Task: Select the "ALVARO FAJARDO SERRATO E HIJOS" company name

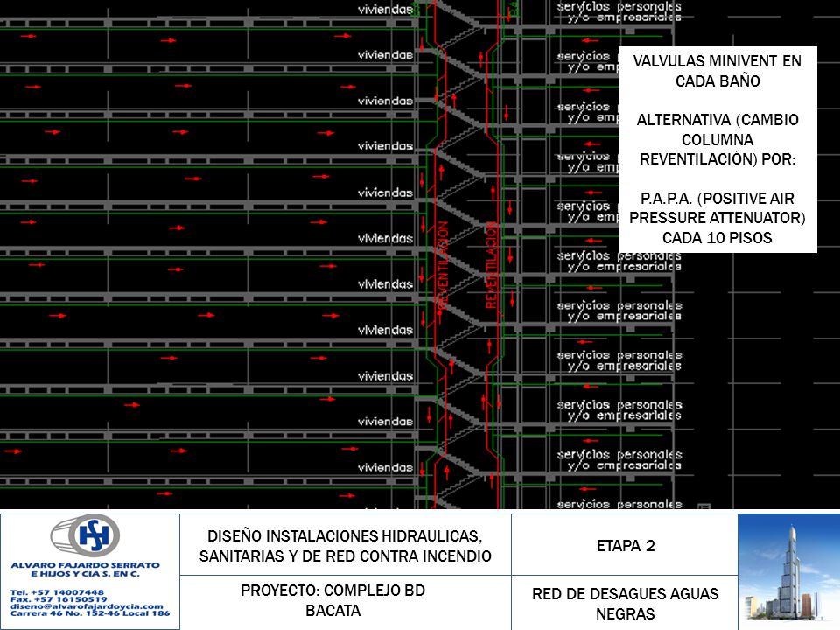Action: [x=85, y=570]
